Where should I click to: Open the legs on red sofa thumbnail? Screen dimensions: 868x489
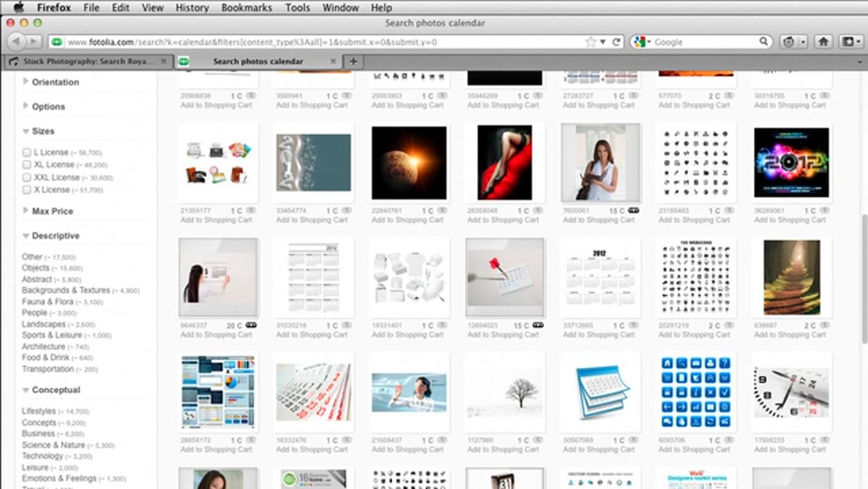505,163
